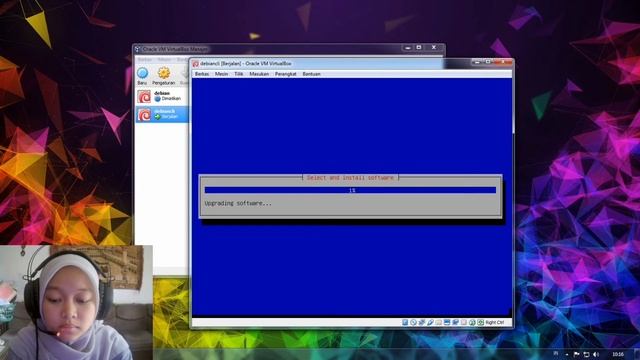Close the VirtualBox Manager window
This screenshot has width=640, height=360.
(x=434, y=48)
